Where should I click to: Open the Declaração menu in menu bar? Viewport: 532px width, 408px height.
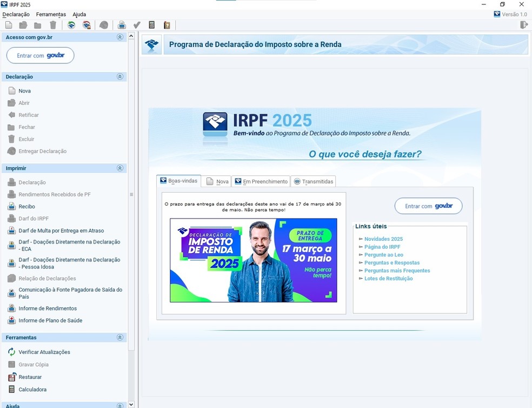pos(16,15)
